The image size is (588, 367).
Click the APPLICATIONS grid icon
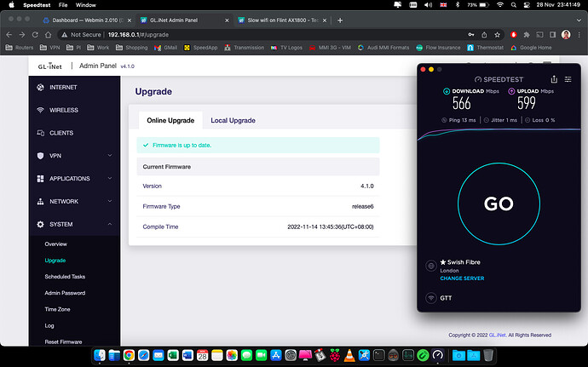41,179
